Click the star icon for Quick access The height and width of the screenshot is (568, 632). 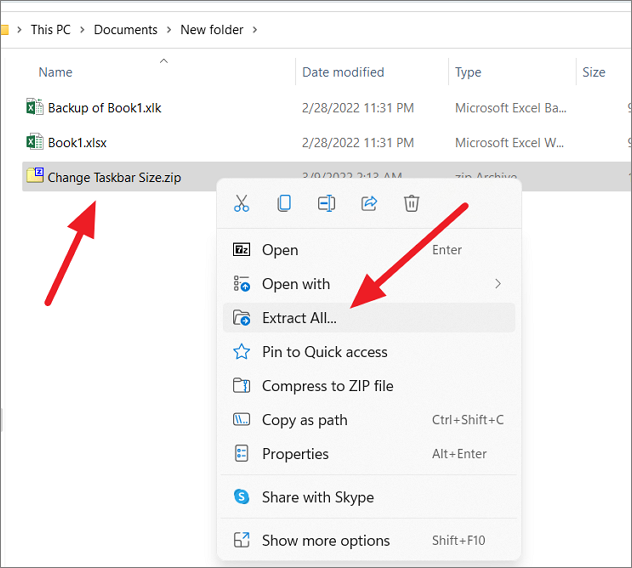coord(241,352)
